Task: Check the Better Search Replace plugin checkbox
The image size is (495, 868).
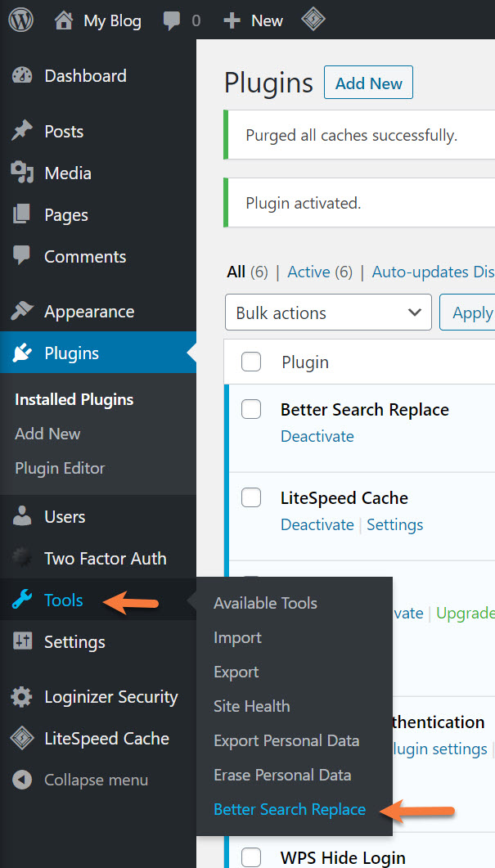Action: coord(251,410)
